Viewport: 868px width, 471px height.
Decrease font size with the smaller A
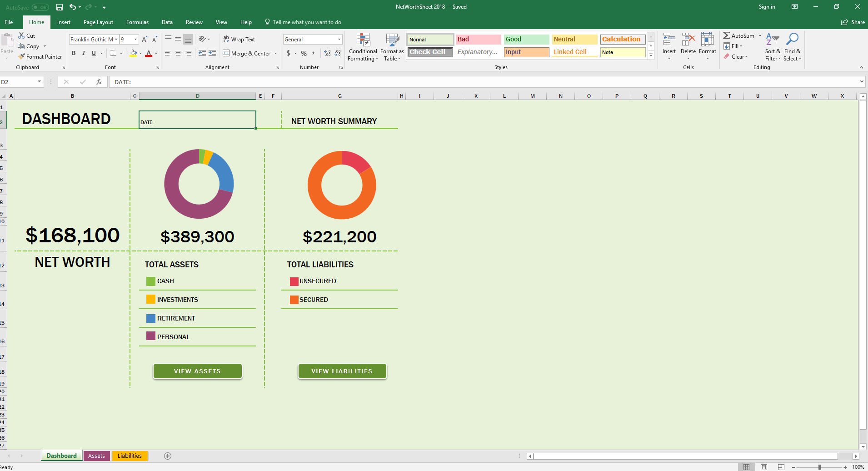pos(155,40)
